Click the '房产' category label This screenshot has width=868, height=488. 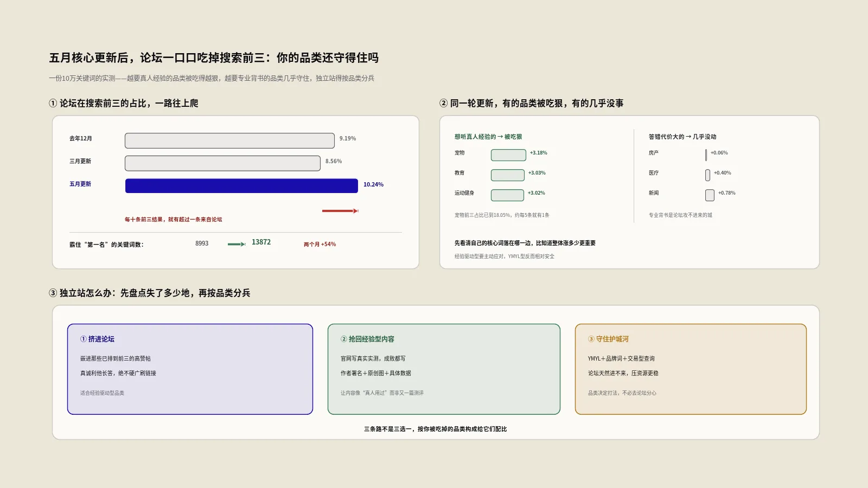point(654,153)
